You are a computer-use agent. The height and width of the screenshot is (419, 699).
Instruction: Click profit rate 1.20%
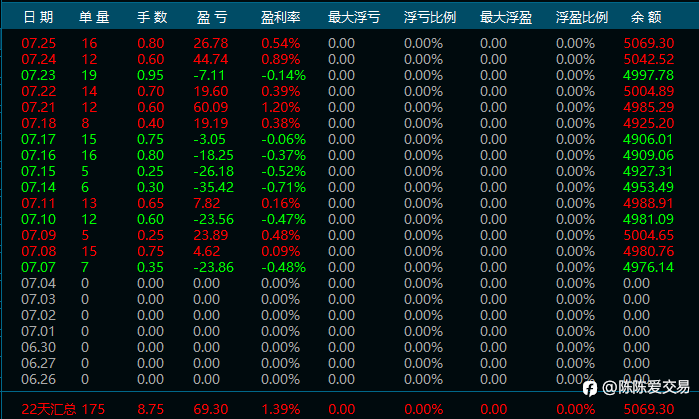coord(281,107)
